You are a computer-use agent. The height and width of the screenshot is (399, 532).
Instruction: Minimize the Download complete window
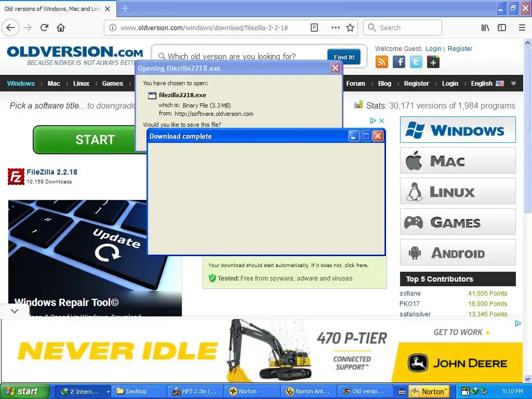tap(353, 136)
